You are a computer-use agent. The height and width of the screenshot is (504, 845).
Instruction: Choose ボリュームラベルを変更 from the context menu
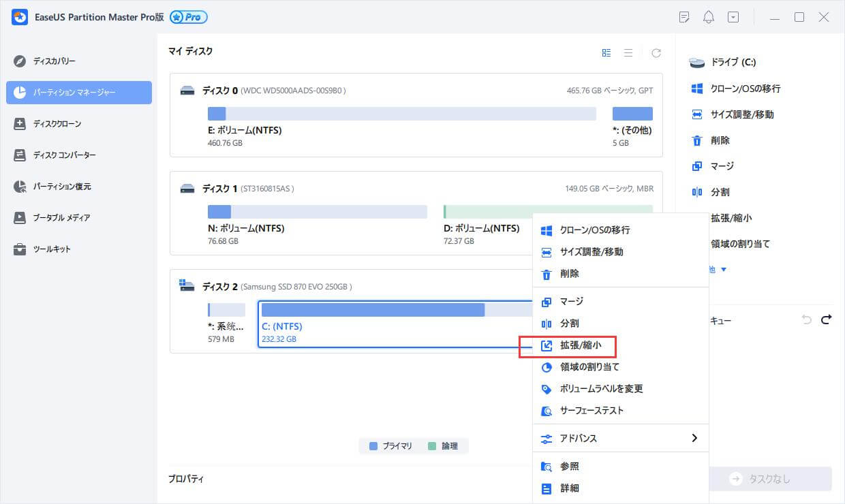pyautogui.click(x=601, y=389)
